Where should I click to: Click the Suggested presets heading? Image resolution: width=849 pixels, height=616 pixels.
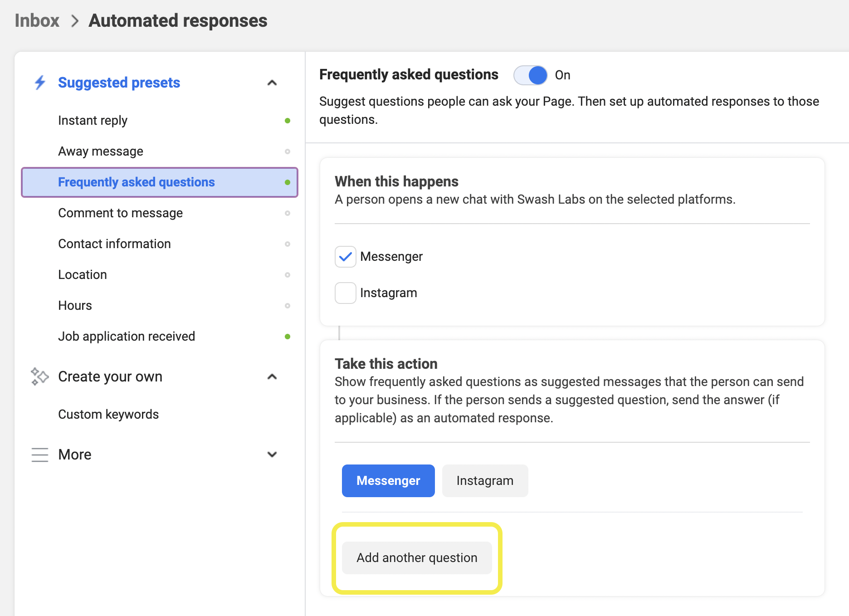pos(119,83)
